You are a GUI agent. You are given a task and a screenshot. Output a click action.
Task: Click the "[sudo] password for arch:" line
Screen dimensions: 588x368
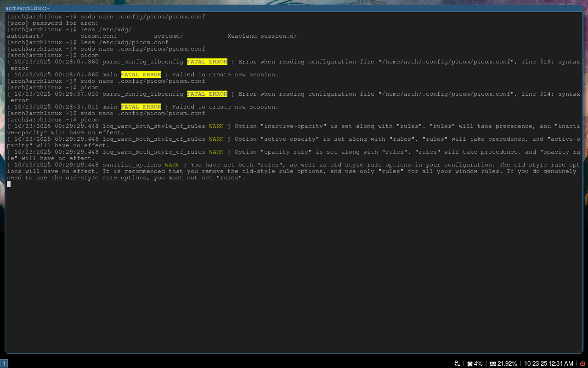53,23
